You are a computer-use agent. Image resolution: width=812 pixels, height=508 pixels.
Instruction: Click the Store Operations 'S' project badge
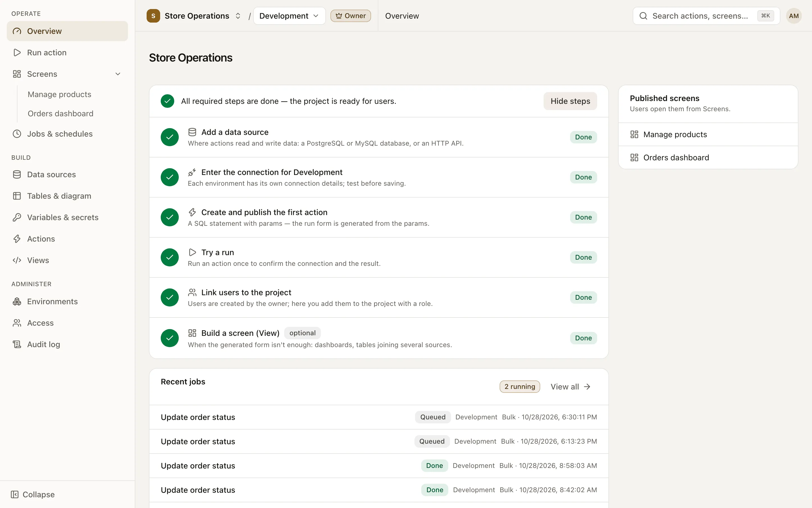[x=153, y=16]
